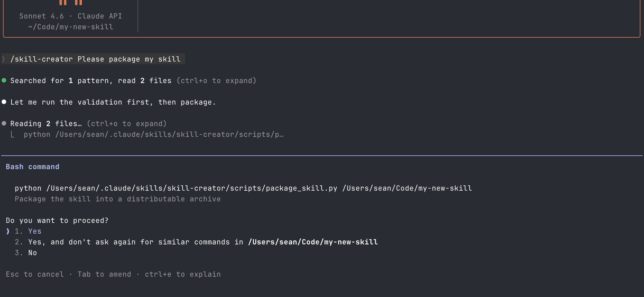Open the ~/Code/my-new-skill working directory
Screen dimensions: 644x297
point(71,27)
